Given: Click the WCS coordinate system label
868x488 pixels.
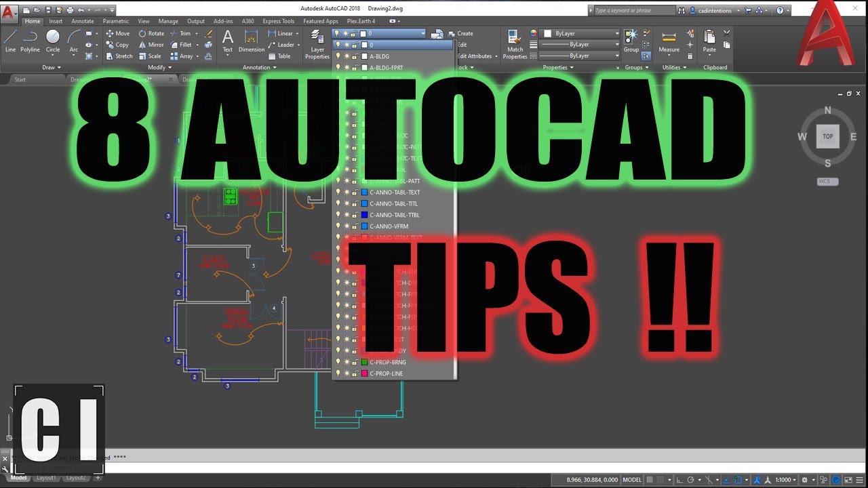Looking at the screenshot, I should [828, 182].
